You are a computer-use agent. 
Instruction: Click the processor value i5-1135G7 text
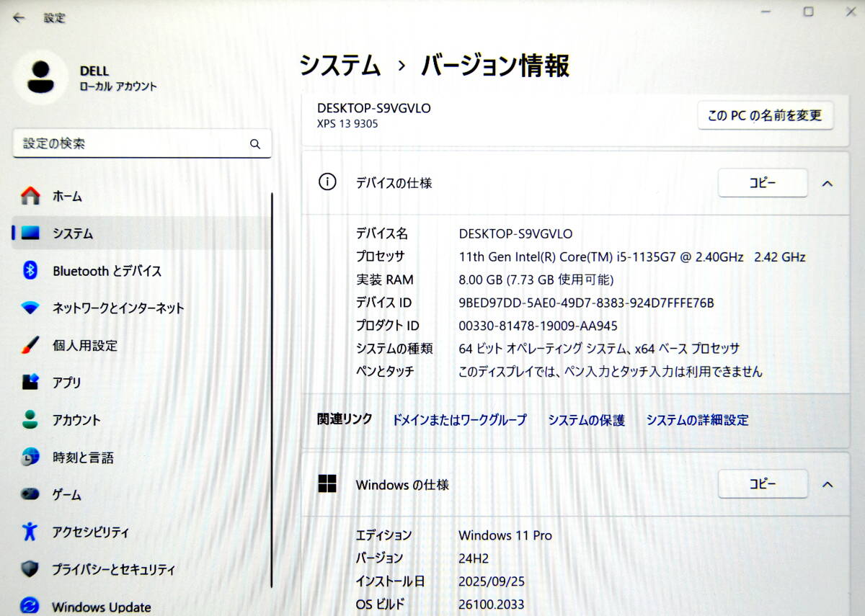coord(632,256)
